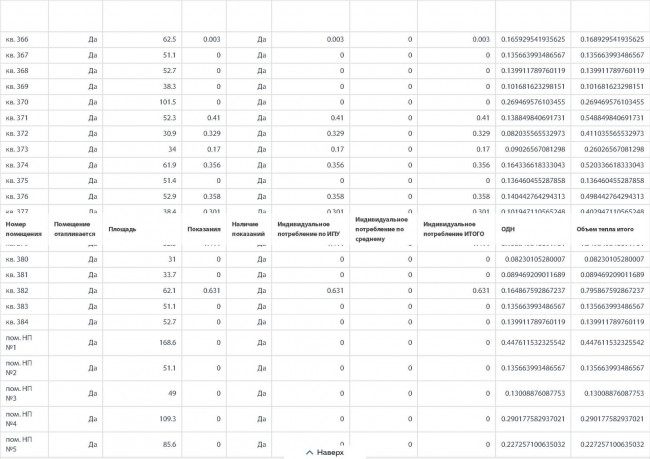Click area value 109.3 for НП №4
This screenshot has height=459, width=650.
tap(168, 419)
